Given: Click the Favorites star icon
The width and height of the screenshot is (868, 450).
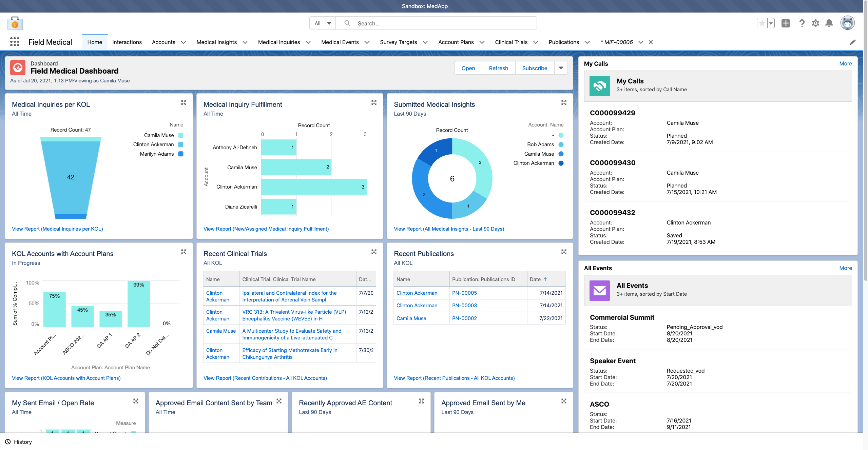Looking at the screenshot, I should (x=761, y=23).
